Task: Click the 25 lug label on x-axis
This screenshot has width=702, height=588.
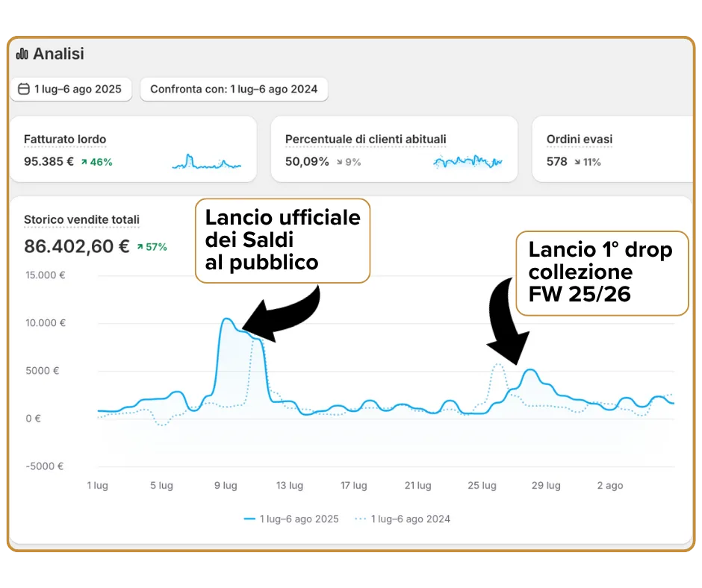Action: tap(482, 486)
